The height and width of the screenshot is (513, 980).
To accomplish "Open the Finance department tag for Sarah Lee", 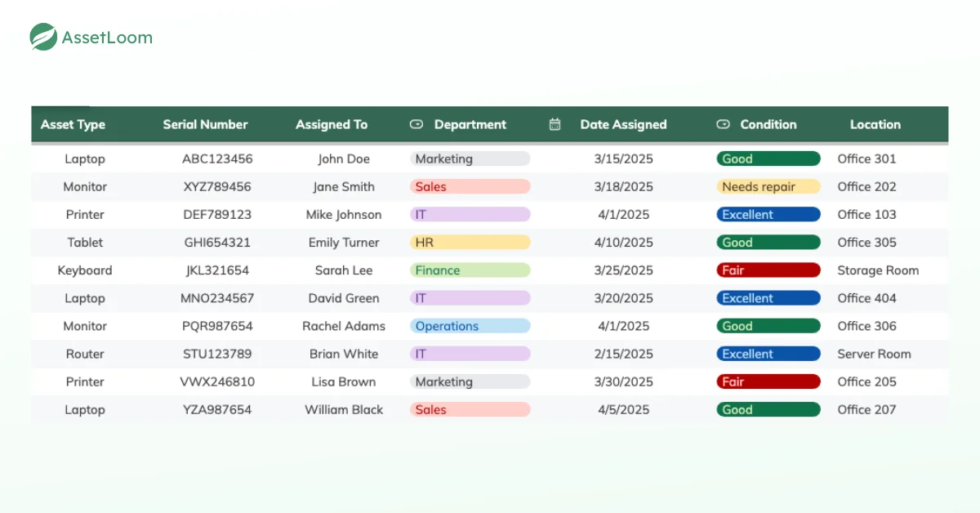I will click(x=470, y=270).
